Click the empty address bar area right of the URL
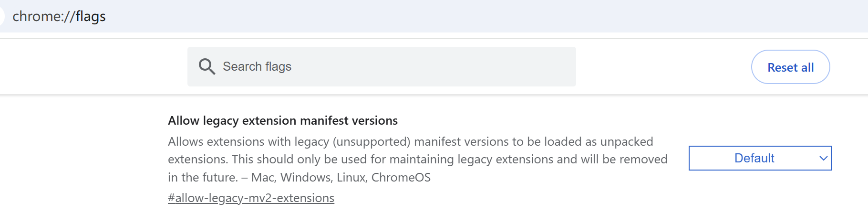 pos(477,16)
